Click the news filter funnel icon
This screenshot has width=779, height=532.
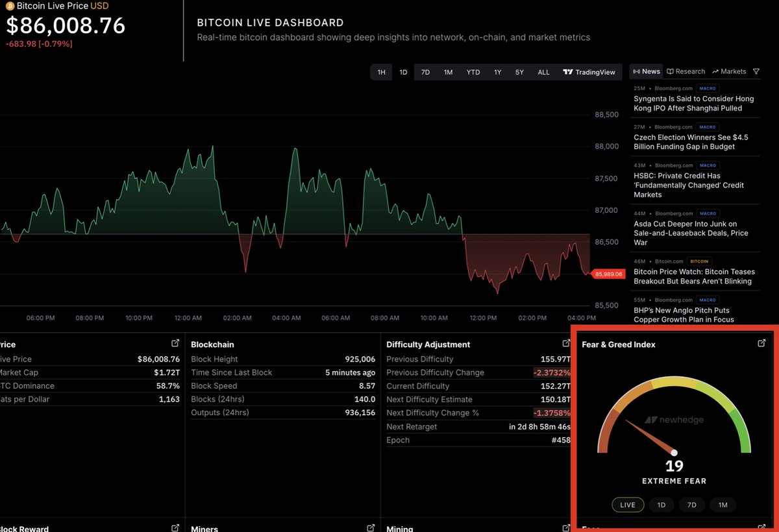756,72
